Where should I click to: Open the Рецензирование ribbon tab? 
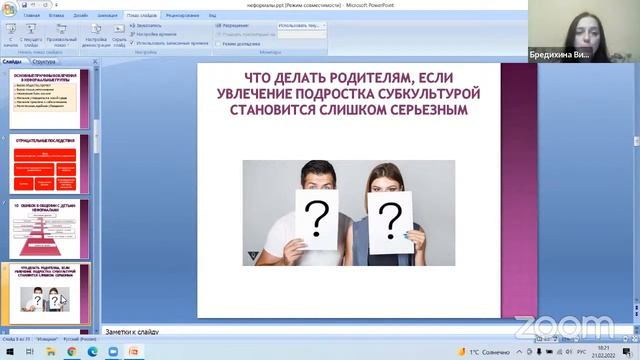pyautogui.click(x=182, y=16)
